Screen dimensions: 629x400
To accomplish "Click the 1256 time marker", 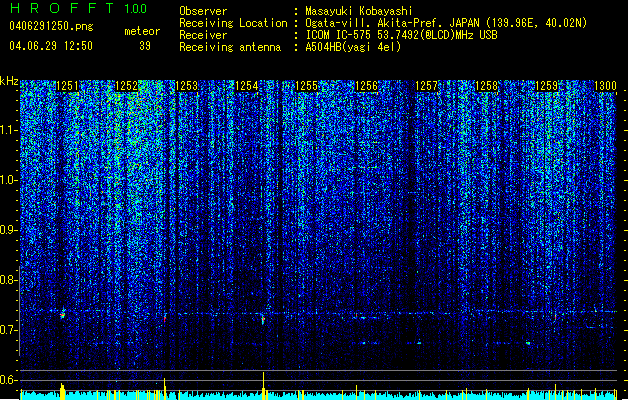I will click(x=366, y=86).
